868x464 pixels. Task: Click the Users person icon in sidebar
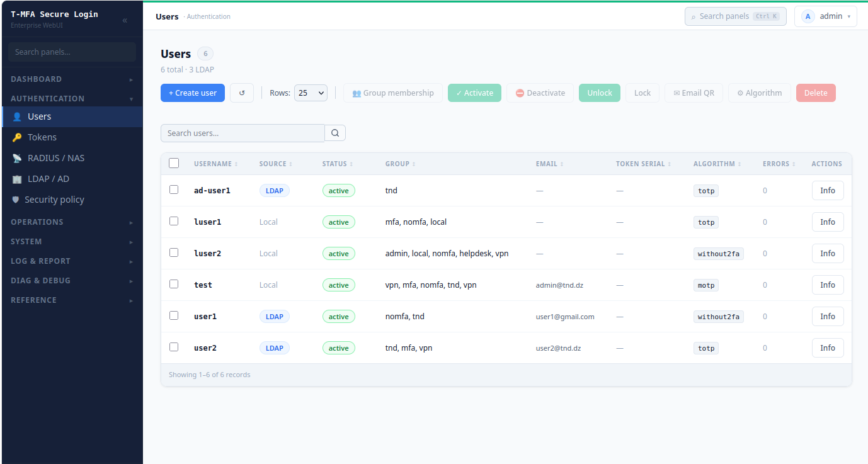(17, 116)
